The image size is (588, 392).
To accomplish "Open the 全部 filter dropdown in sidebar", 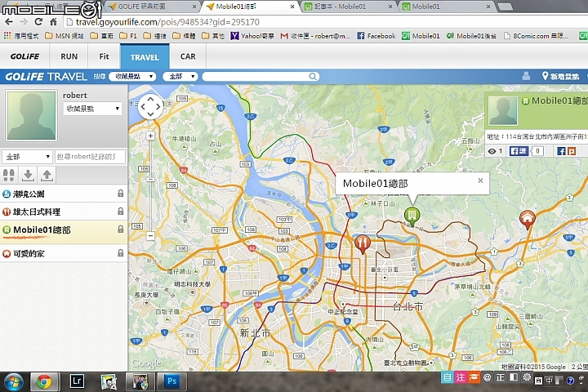I will (27, 157).
